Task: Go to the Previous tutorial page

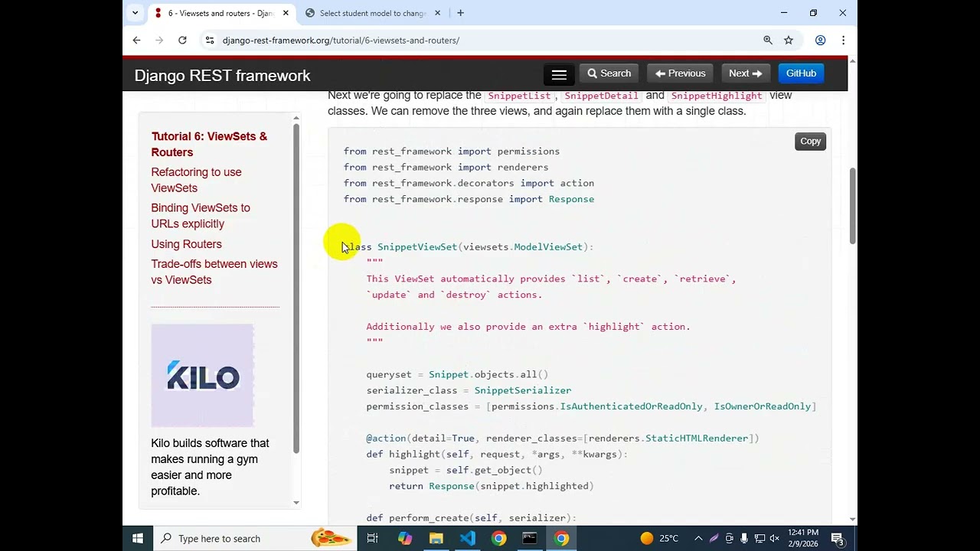Action: [681, 73]
